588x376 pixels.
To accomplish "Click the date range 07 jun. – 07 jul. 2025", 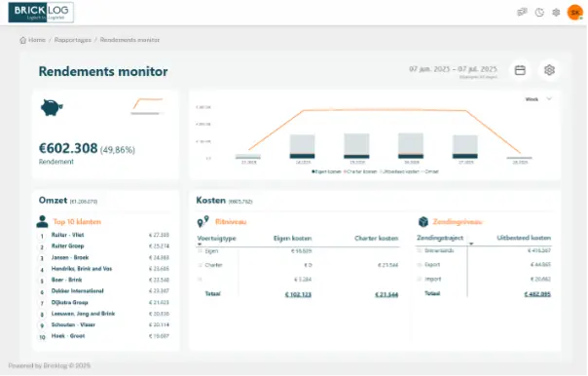I will click(x=453, y=69).
